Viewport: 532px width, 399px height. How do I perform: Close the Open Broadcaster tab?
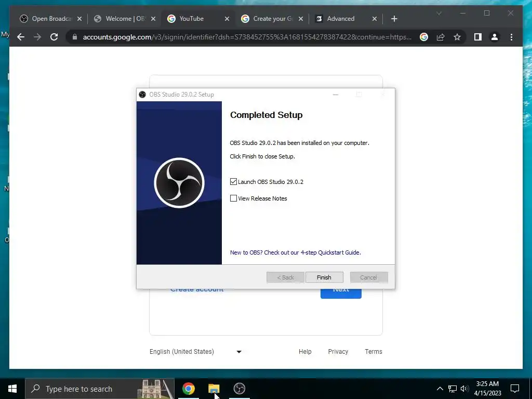pos(79,19)
